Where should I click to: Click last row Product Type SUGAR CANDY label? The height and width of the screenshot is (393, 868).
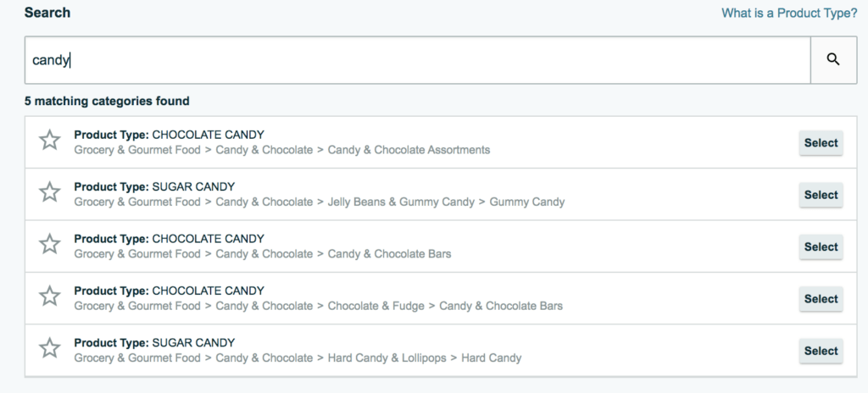coord(154,343)
